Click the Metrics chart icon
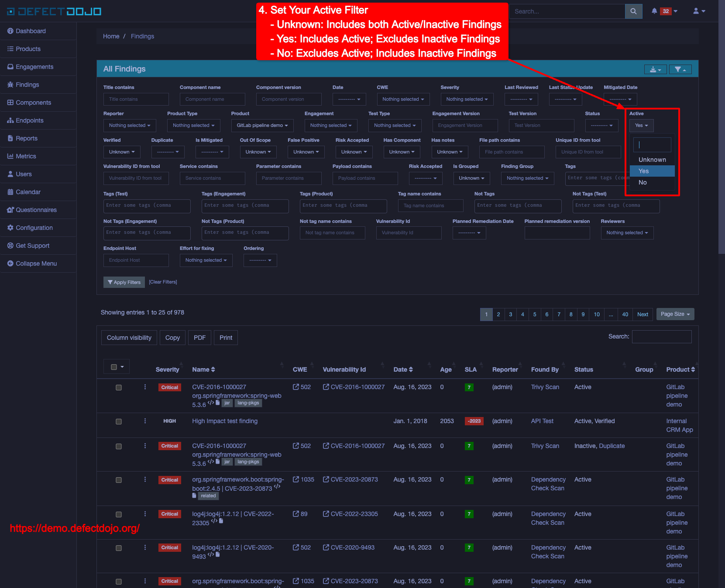The width and height of the screenshot is (725, 588). click(x=10, y=156)
